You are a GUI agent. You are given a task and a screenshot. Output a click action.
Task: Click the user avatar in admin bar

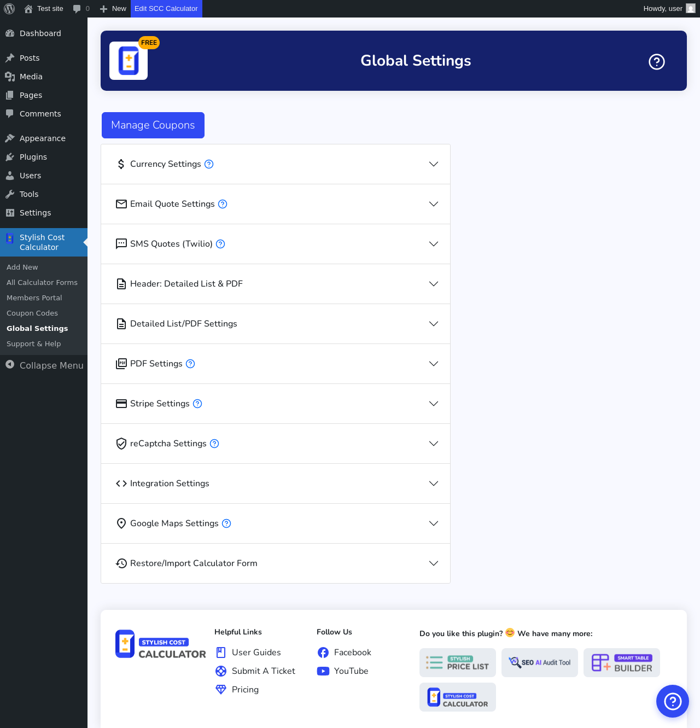coord(691,9)
